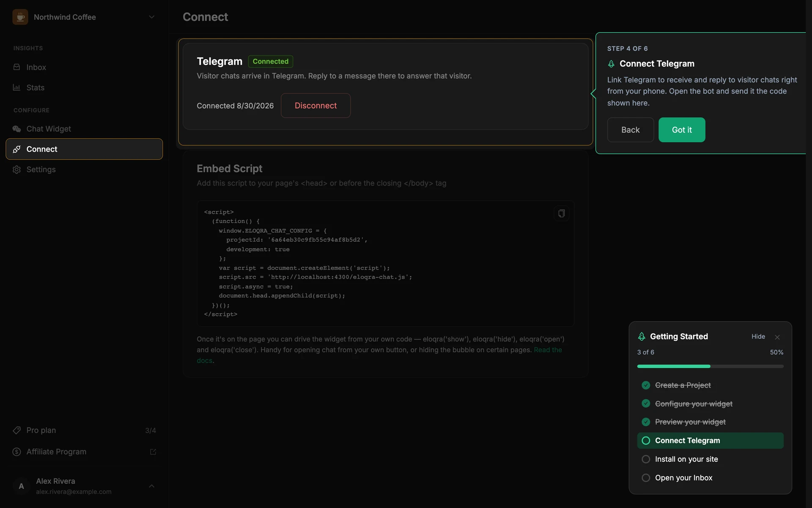This screenshot has width=812, height=508.
Task: Select the Connect sidebar item
Action: point(84,149)
